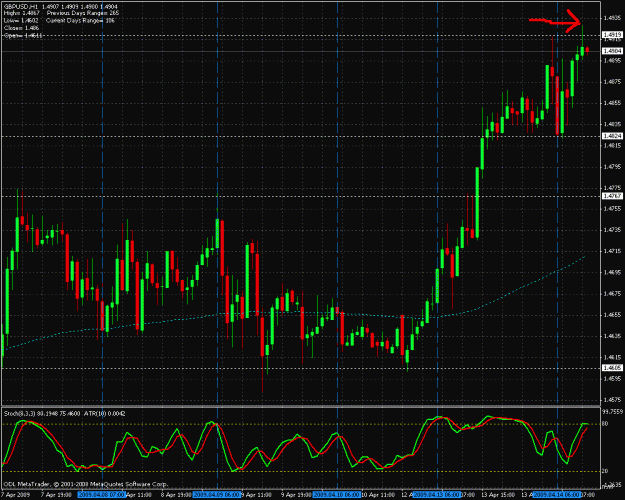Click the stochastic level 20 label
The height and width of the screenshot is (500, 625).
click(x=605, y=471)
